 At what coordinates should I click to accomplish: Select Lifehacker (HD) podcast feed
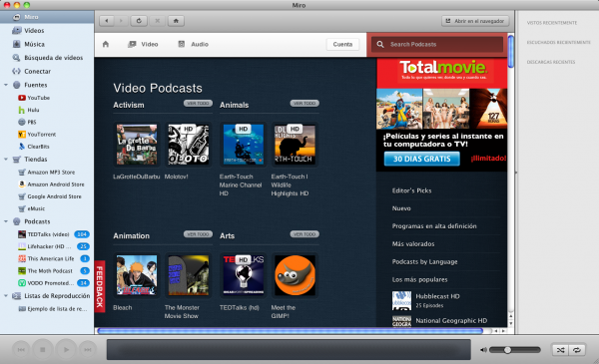click(47, 246)
